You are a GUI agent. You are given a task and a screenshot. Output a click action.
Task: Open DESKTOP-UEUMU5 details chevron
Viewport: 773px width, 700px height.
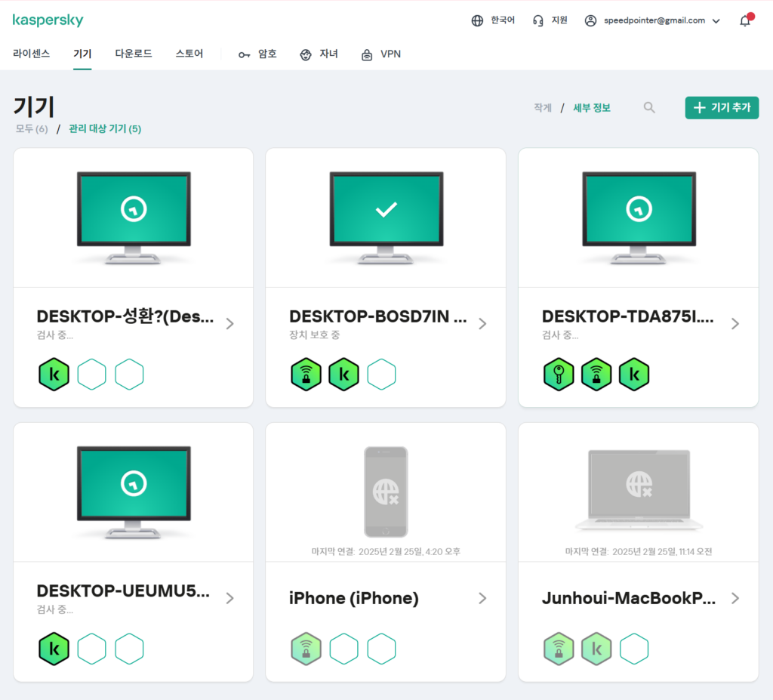tap(229, 598)
